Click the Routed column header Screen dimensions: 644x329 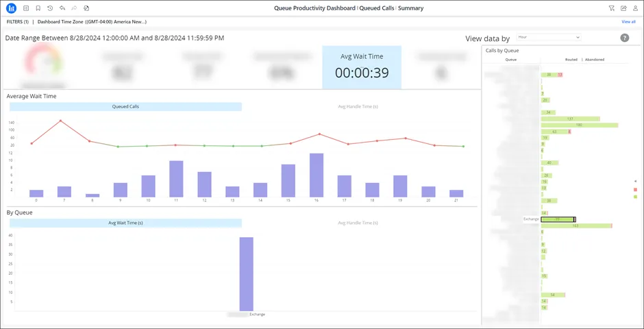coord(571,60)
